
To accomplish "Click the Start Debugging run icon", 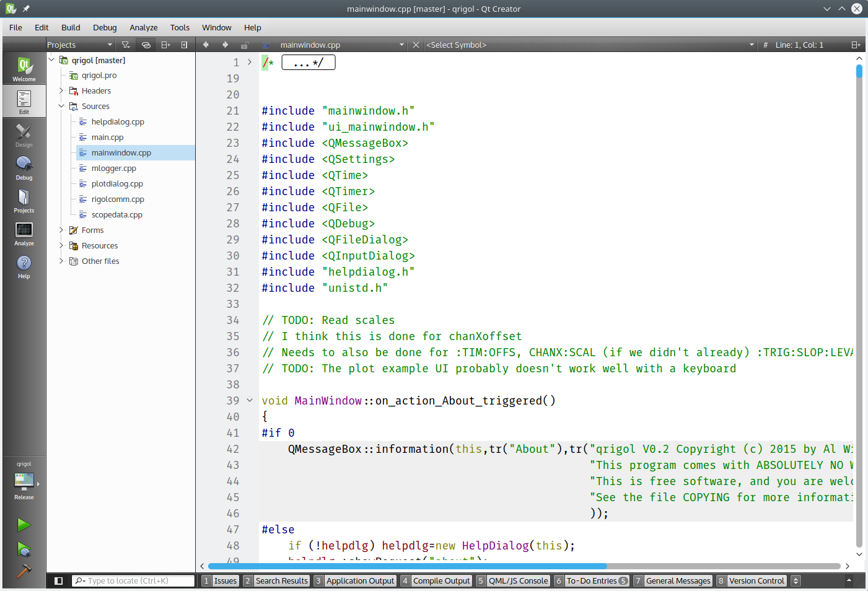I will point(24,549).
